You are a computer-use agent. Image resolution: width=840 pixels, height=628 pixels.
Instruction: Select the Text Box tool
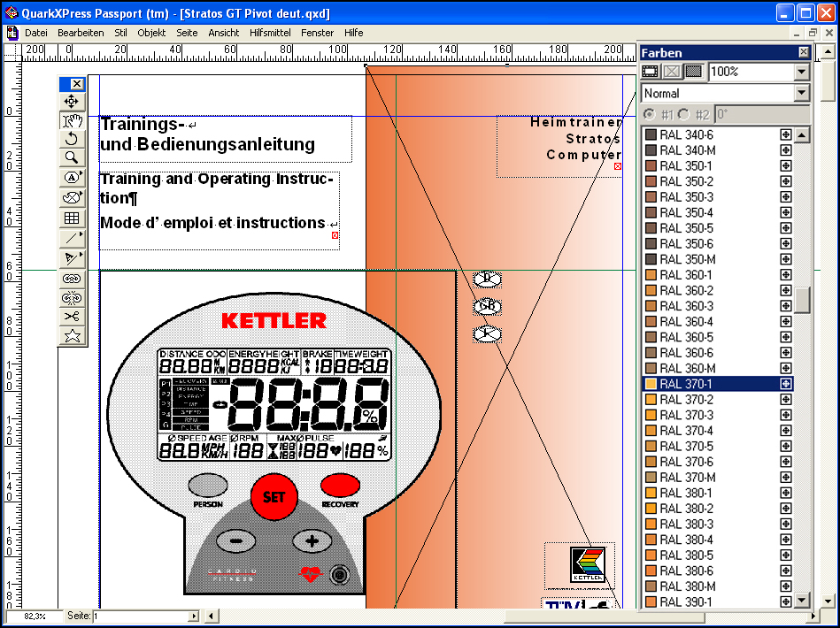pos(72,177)
